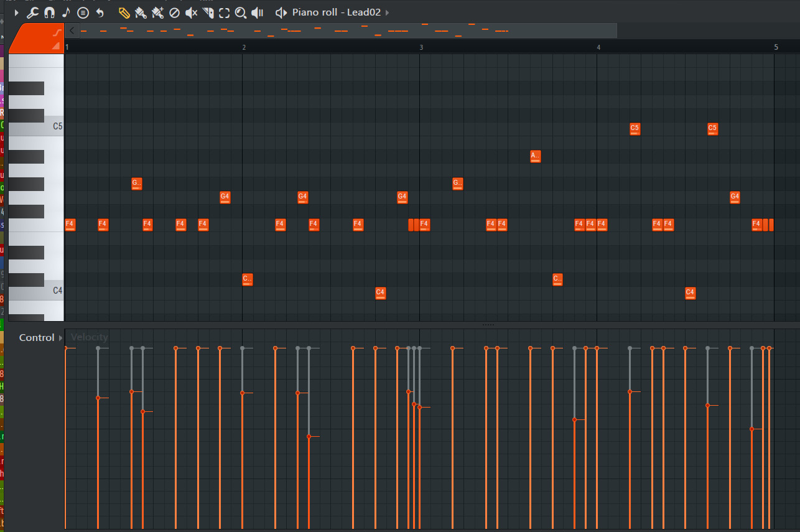Select the Slice blade tool
800x532 pixels.
(208, 12)
